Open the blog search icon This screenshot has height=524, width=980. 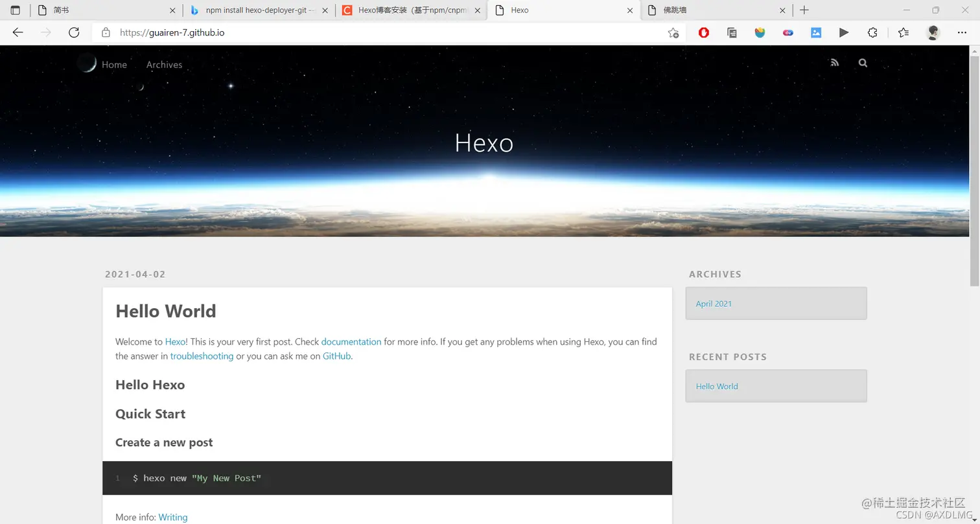(863, 63)
